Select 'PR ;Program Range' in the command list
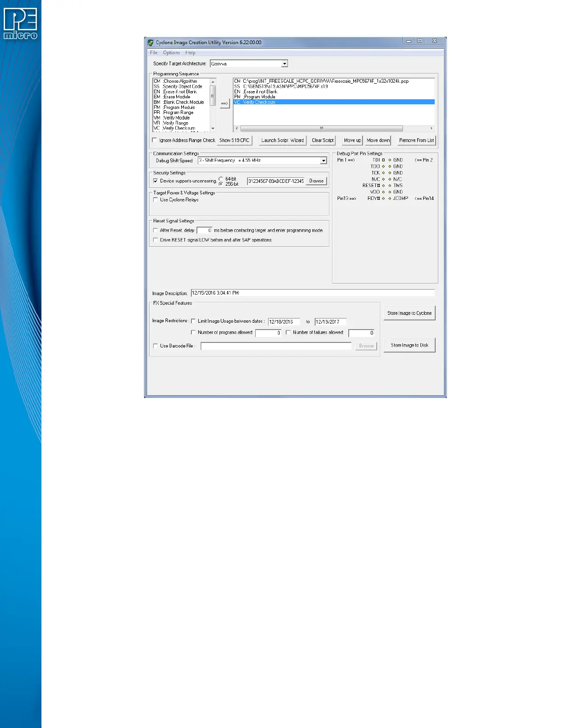Image resolution: width=563 pixels, height=728 pixels. (181, 113)
